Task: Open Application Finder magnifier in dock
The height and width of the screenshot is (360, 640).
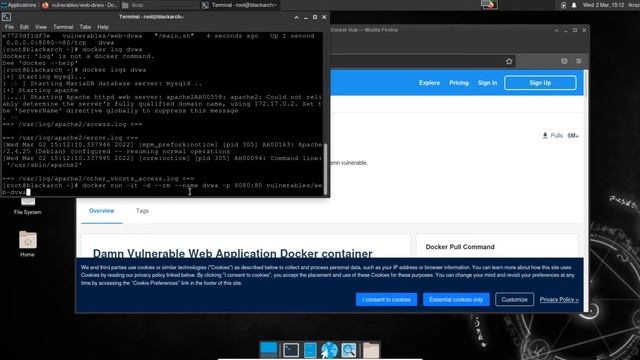Action: click(349, 350)
